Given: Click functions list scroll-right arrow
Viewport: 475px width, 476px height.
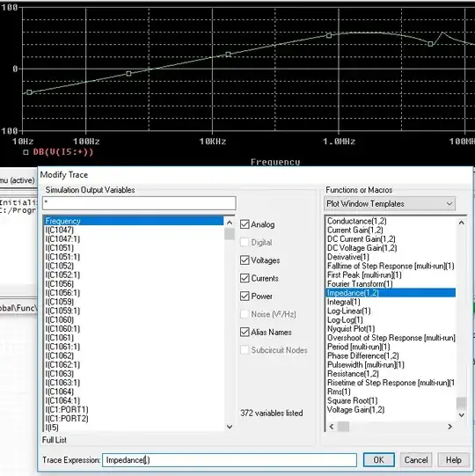Looking at the screenshot, I should pyautogui.click(x=449, y=427).
